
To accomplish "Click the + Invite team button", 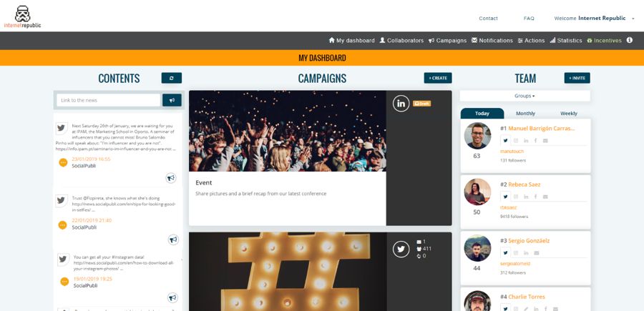I will 577,78.
